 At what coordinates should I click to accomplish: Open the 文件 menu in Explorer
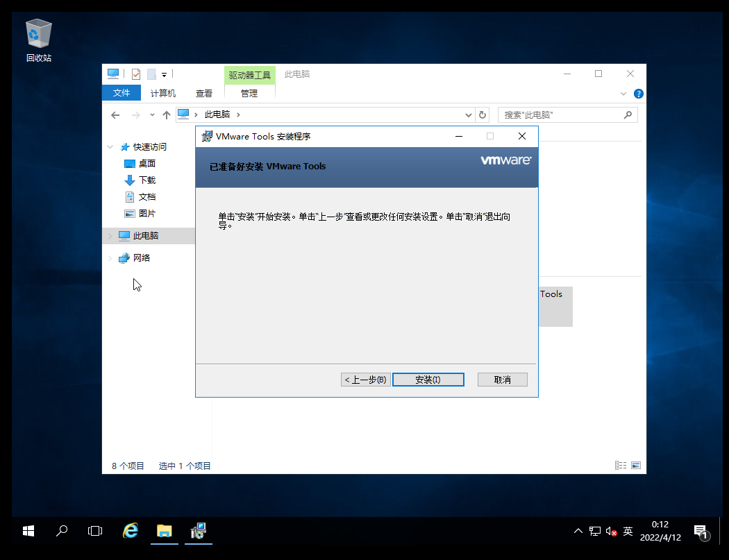(x=121, y=93)
